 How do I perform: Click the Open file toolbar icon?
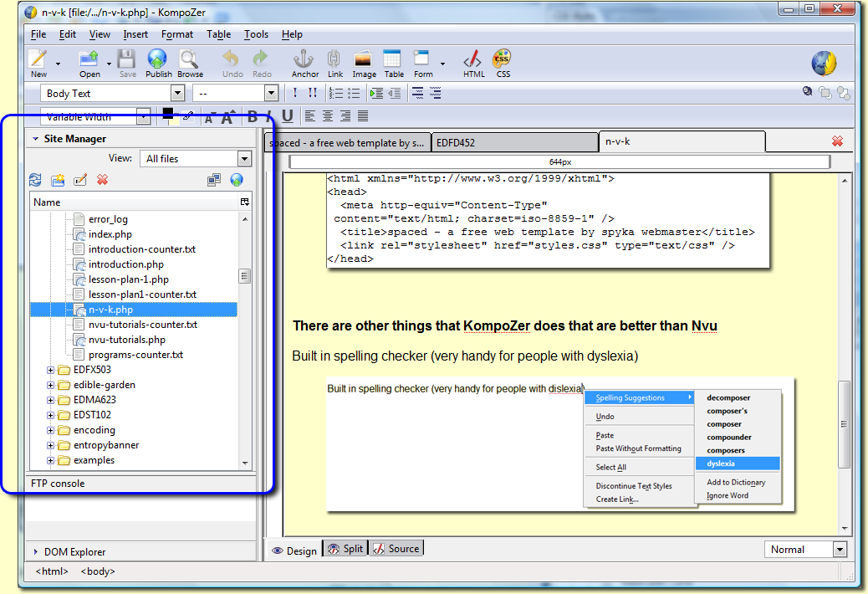click(x=89, y=63)
